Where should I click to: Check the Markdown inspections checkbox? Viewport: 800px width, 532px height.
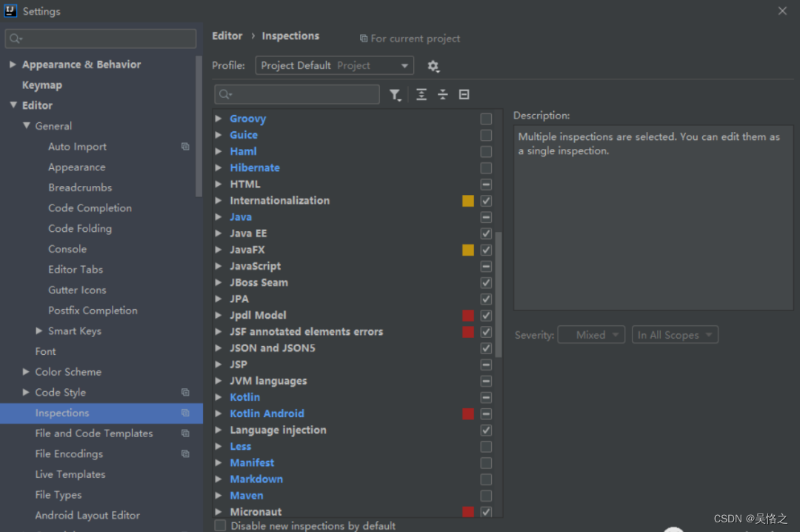(486, 479)
